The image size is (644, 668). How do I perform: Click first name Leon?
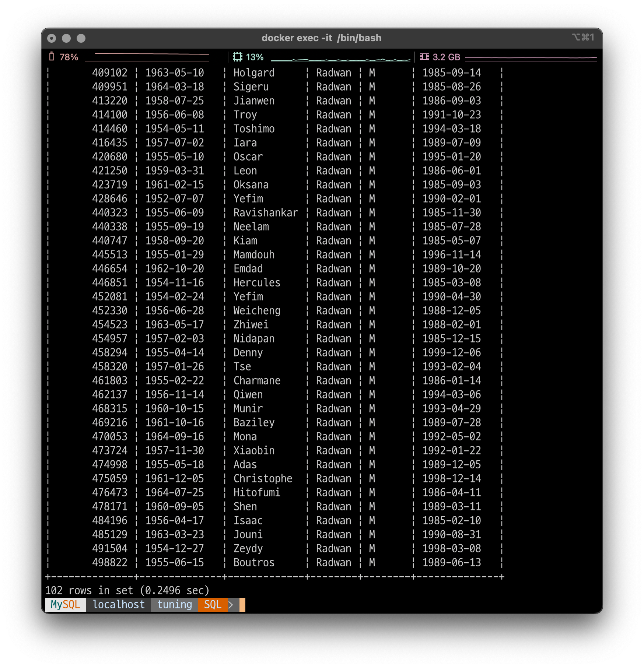[x=245, y=171]
